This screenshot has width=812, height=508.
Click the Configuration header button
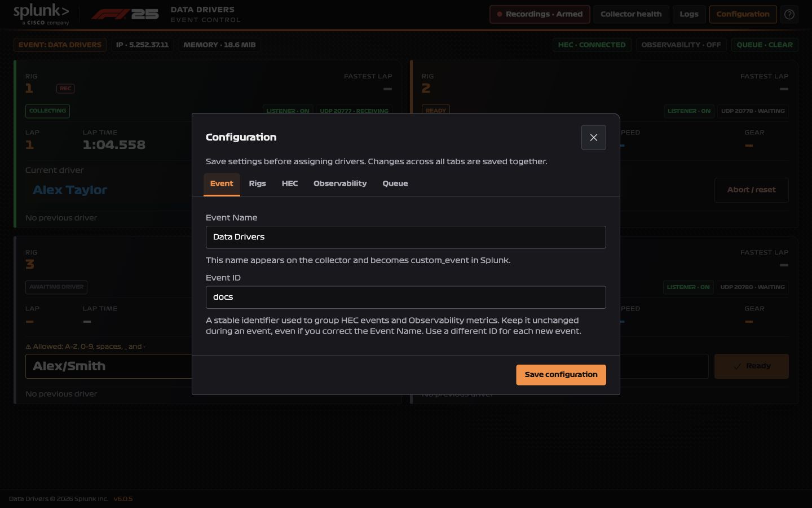[x=743, y=14]
